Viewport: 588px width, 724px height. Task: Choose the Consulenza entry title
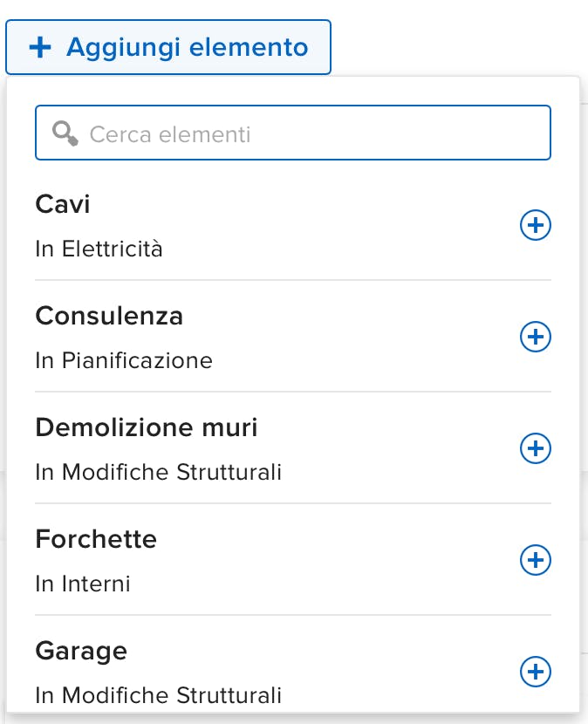(x=109, y=316)
